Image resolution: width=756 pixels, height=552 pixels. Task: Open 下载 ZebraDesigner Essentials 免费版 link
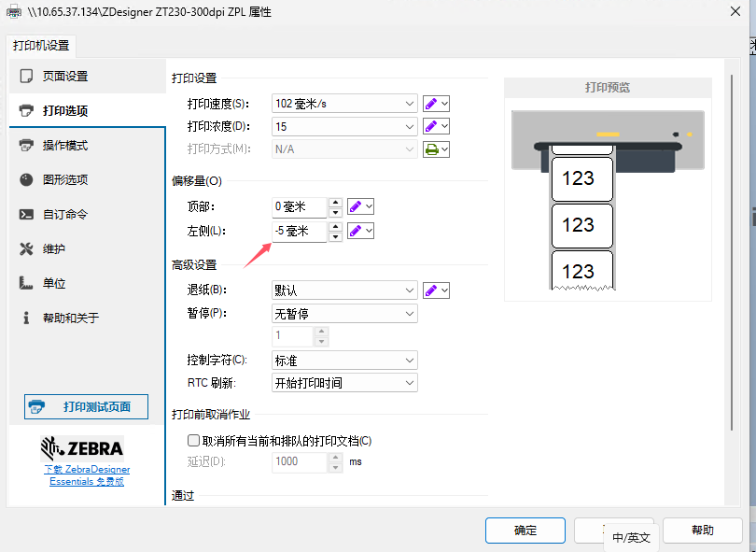click(x=87, y=475)
